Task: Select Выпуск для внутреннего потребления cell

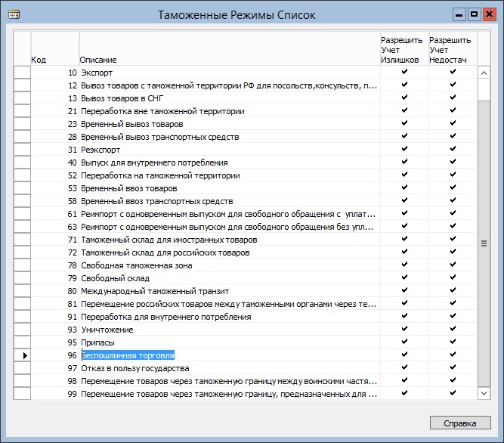Action: click(230, 163)
